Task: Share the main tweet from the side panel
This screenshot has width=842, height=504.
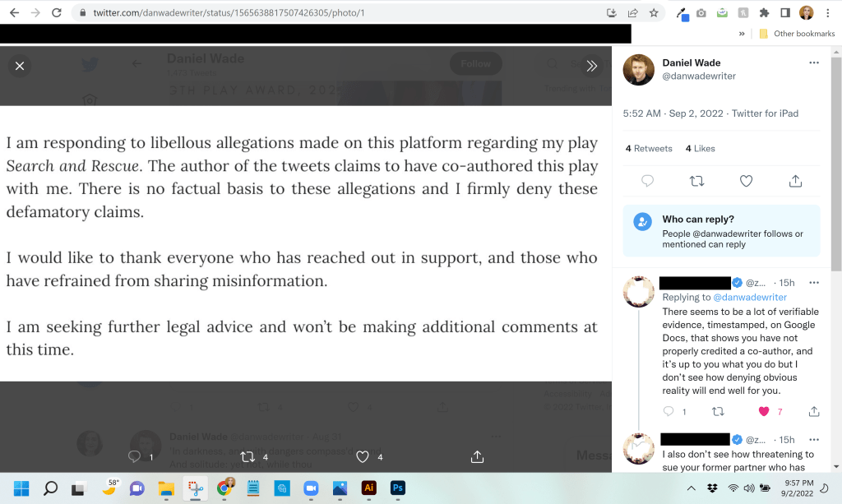Action: click(x=795, y=181)
